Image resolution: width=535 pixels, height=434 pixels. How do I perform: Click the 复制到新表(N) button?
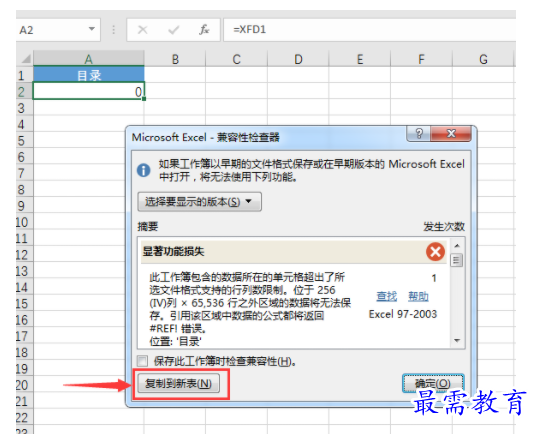tap(178, 384)
